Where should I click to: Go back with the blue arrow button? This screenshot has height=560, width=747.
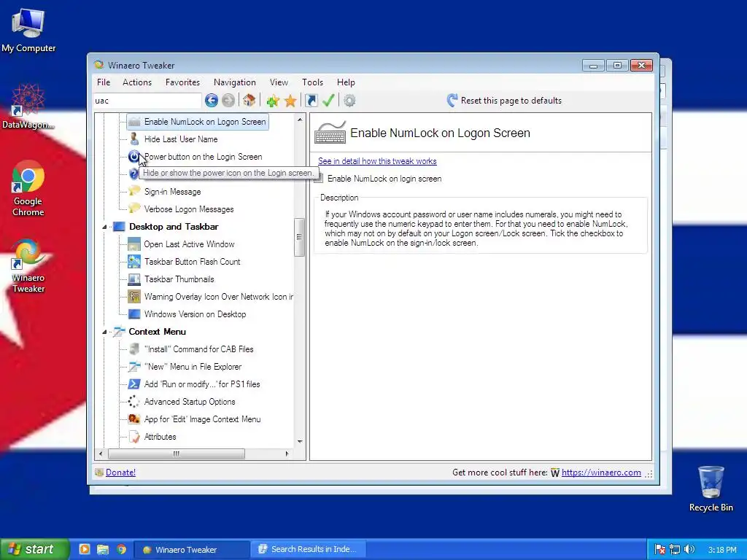[212, 101]
